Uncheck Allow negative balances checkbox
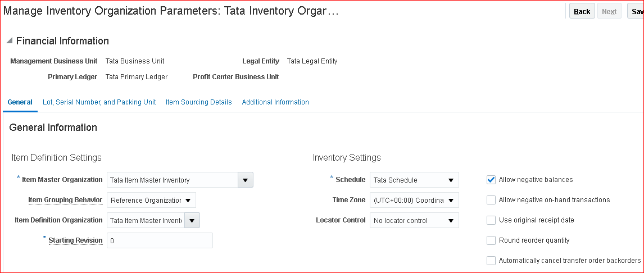Image resolution: width=644 pixels, height=273 pixels. (x=491, y=180)
